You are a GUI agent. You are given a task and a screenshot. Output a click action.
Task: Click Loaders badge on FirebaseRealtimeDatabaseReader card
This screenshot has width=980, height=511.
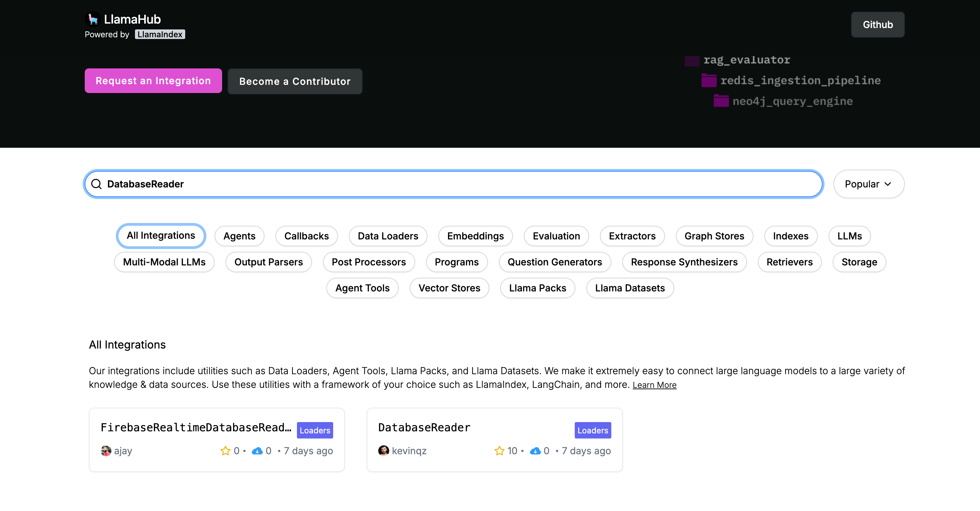(315, 430)
